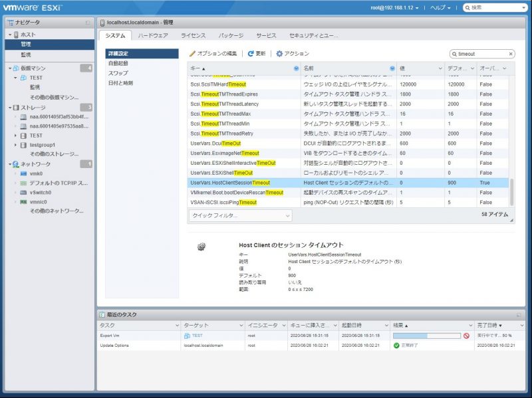Viewport: 532px width, 398px height.
Task: Expand the testgroup1 datastore node
Action: (15, 145)
